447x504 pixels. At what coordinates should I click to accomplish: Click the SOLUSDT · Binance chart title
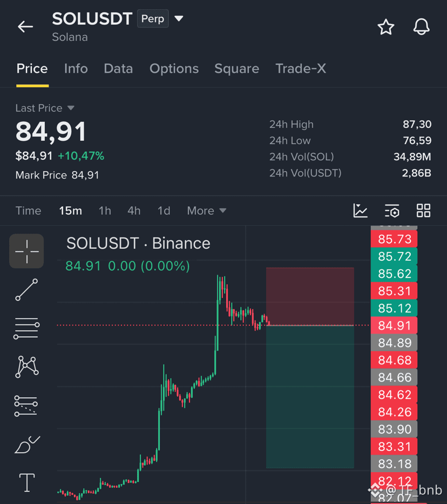click(138, 243)
